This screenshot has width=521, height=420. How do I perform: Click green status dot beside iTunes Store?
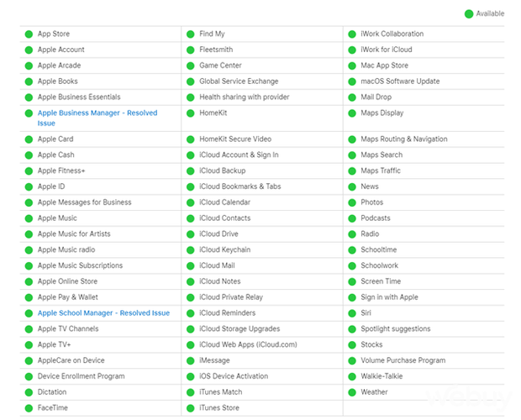click(x=191, y=408)
